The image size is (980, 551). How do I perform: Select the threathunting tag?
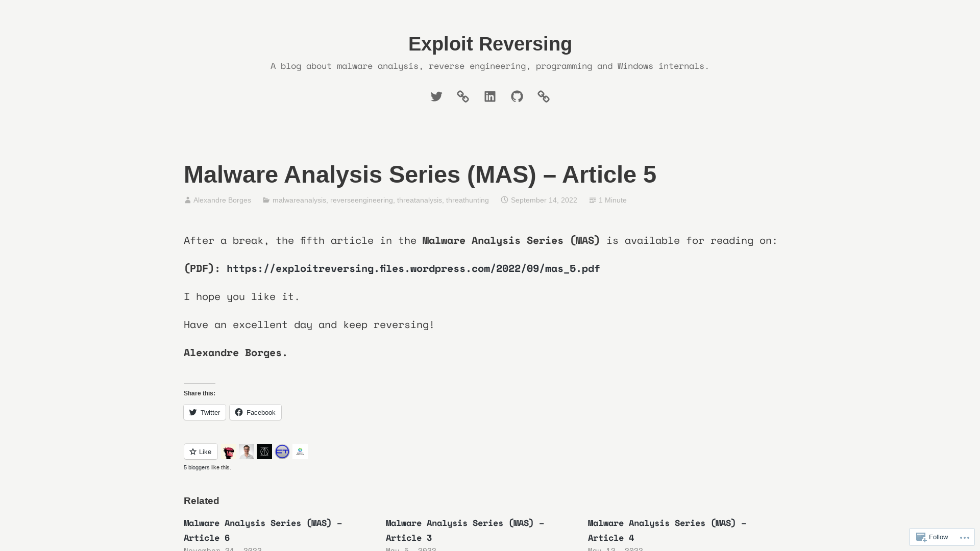tap(467, 200)
